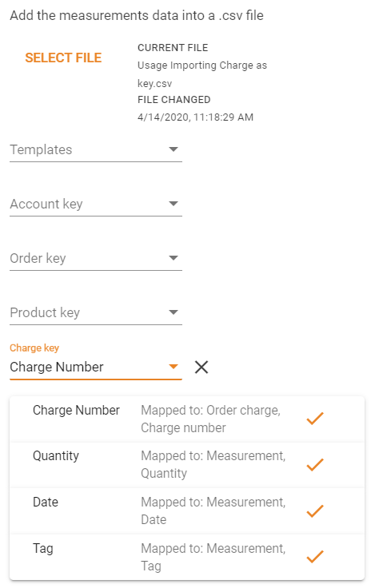Viewport: 371px width, 588px height.
Task: Click the checkmark beside Date row
Action: [x=315, y=511]
